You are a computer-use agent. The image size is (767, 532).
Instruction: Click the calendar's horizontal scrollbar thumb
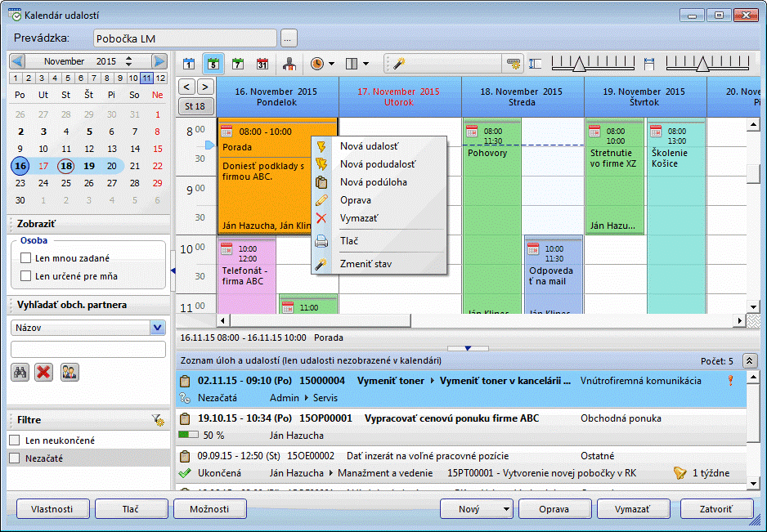(321, 321)
